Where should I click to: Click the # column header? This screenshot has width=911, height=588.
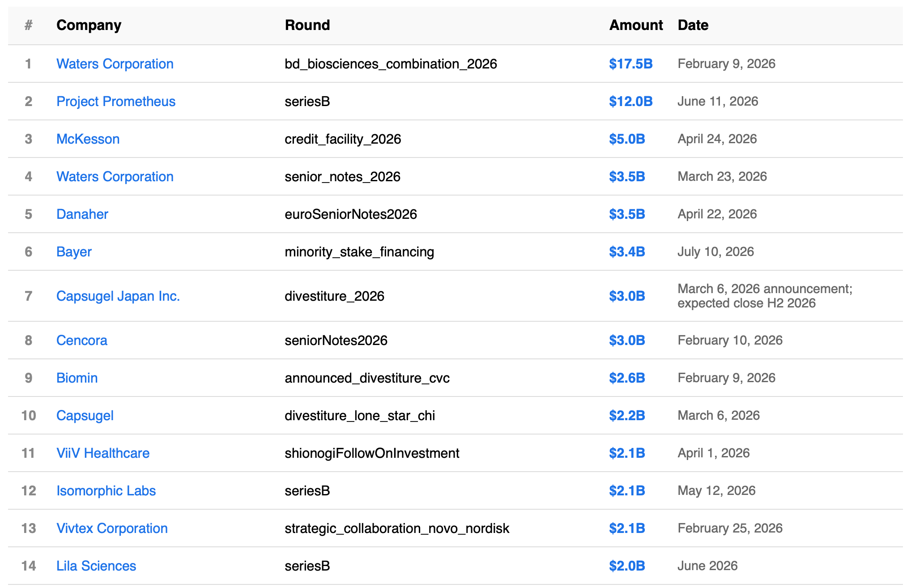point(28,25)
